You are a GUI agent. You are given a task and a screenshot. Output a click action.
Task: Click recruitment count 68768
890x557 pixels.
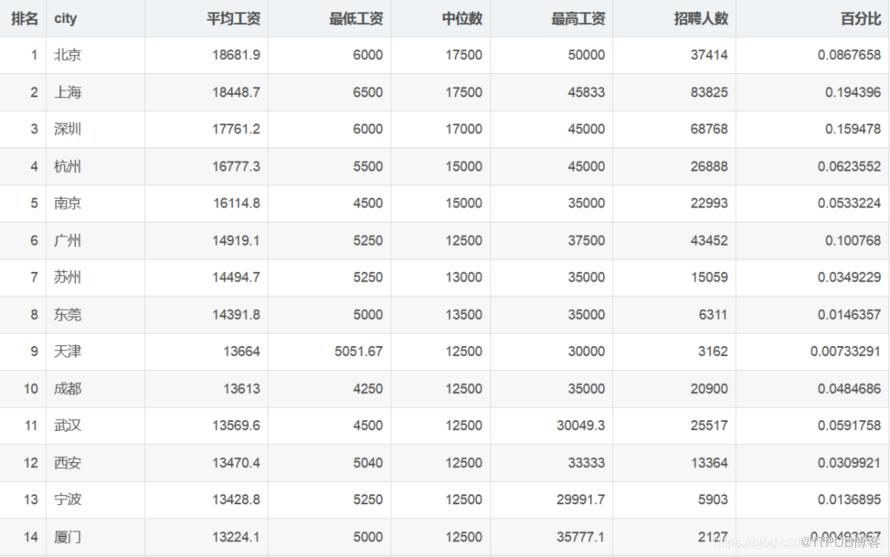pyautogui.click(x=709, y=129)
